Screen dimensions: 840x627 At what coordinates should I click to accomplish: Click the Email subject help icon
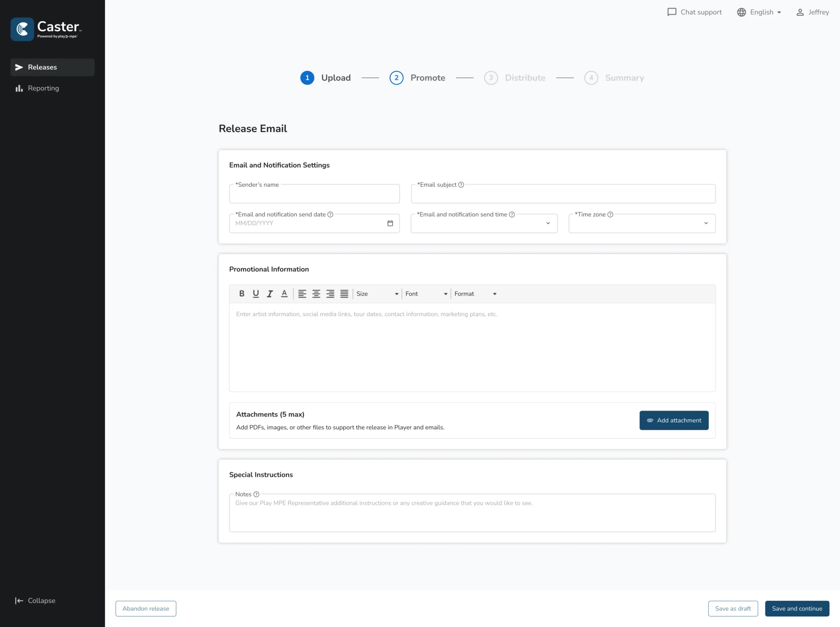tap(461, 185)
